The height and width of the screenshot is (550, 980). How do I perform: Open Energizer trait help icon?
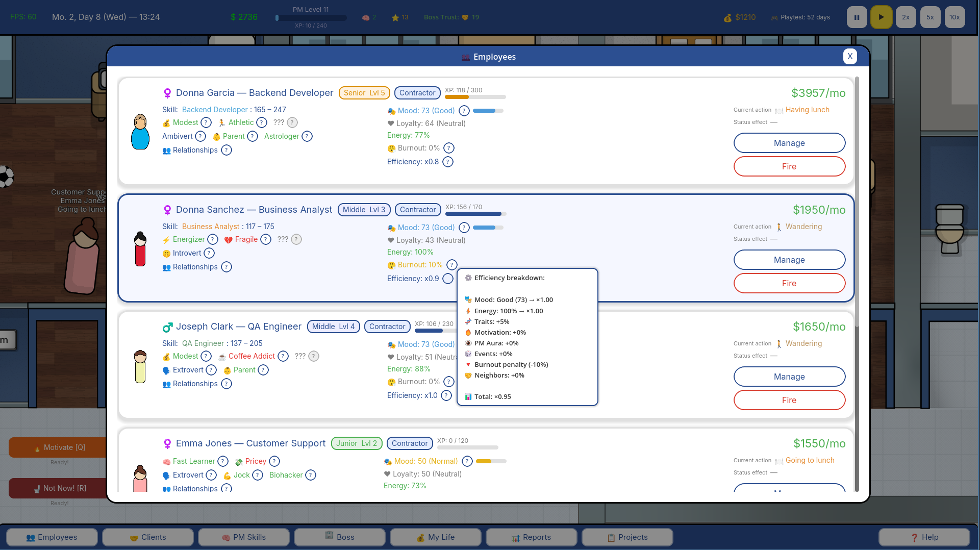(213, 239)
